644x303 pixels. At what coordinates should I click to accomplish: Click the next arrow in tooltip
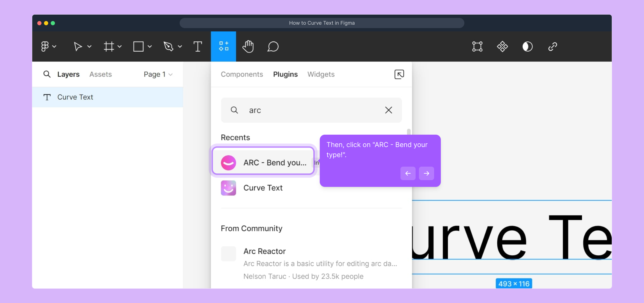pos(426,173)
